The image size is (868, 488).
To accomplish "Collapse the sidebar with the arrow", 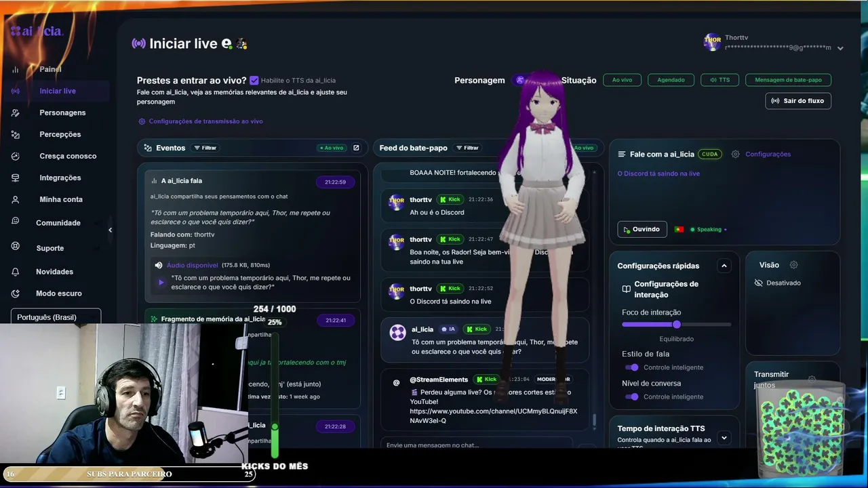I will tap(110, 230).
